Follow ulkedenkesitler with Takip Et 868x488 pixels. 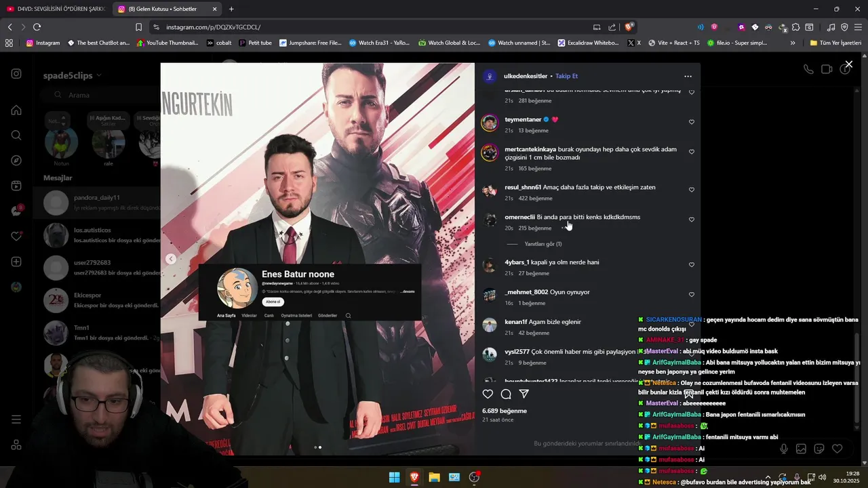[566, 76]
